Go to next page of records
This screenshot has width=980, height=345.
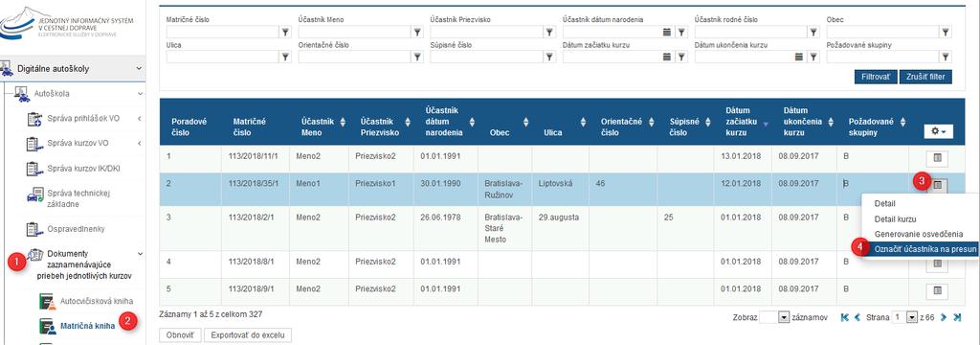[944, 317]
